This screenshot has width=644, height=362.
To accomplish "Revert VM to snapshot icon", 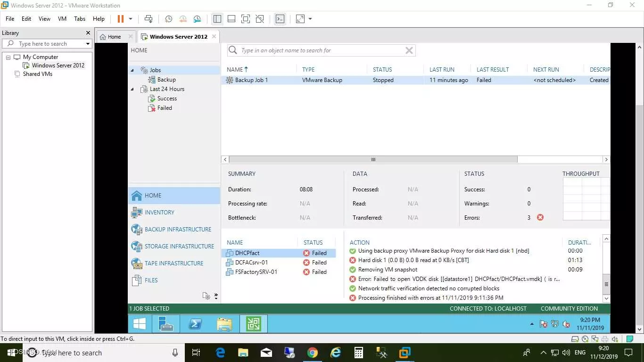I will coord(183,19).
